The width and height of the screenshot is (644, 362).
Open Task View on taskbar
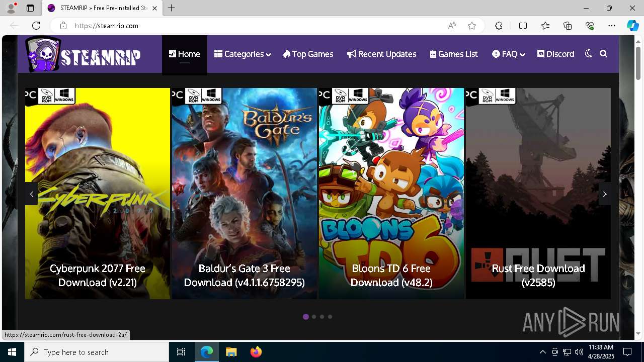point(181,352)
